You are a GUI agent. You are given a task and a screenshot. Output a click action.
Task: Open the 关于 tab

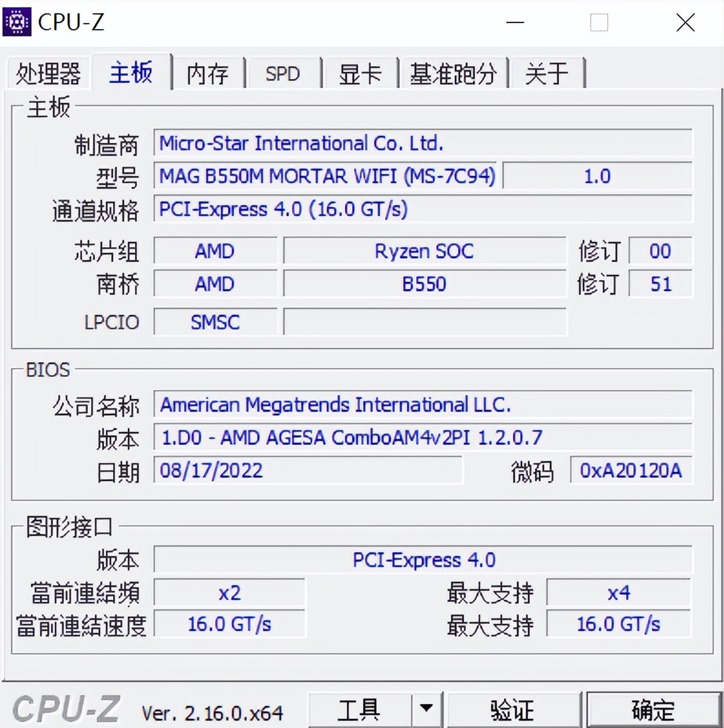(546, 74)
